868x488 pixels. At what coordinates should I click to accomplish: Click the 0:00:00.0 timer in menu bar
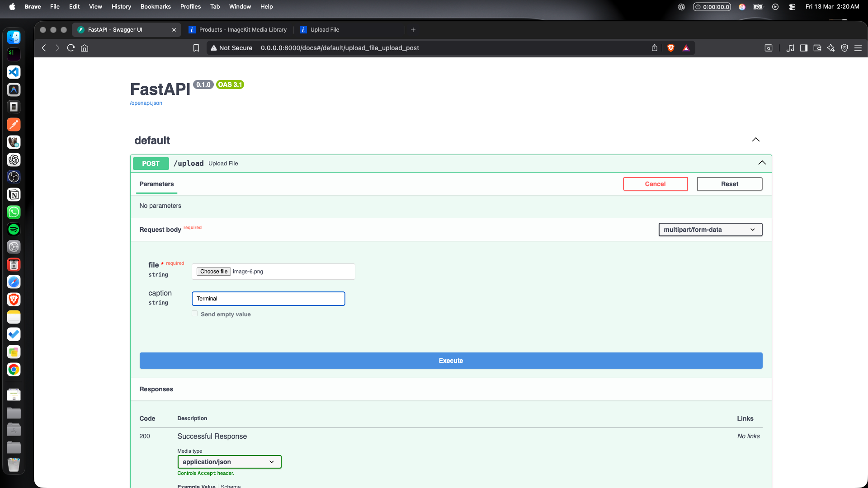(x=712, y=7)
